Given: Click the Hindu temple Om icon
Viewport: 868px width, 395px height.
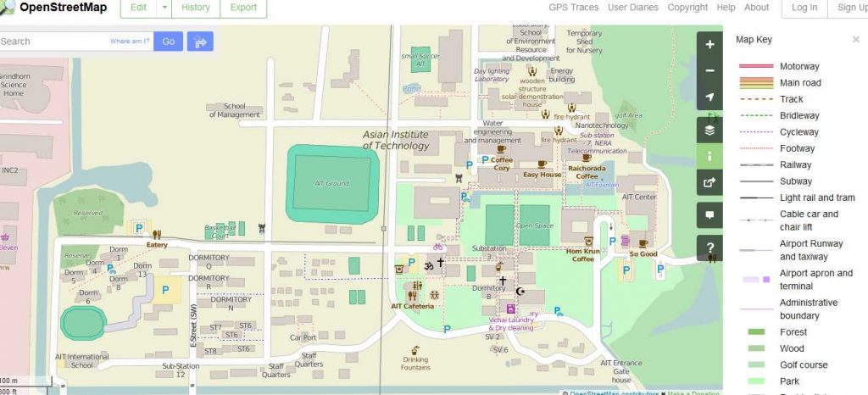Looking at the screenshot, I should click(x=428, y=266).
